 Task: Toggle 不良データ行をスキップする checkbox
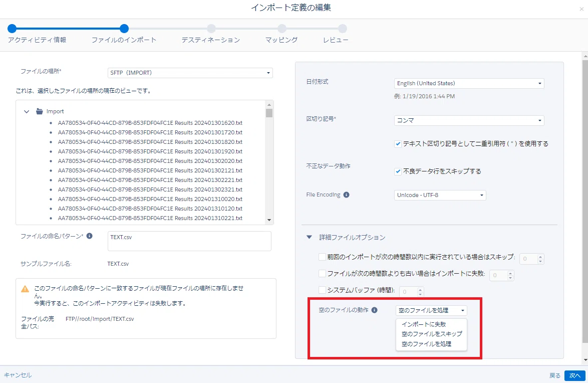(x=398, y=171)
